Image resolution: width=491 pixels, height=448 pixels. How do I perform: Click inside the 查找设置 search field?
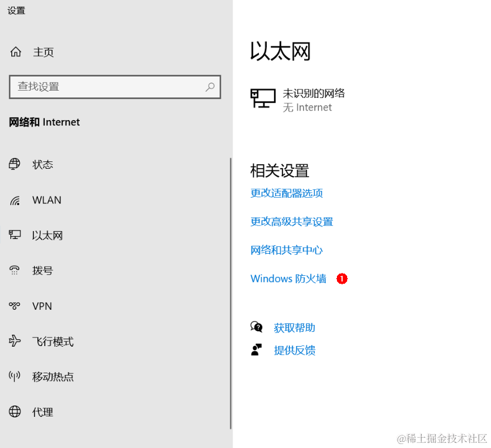[102, 87]
